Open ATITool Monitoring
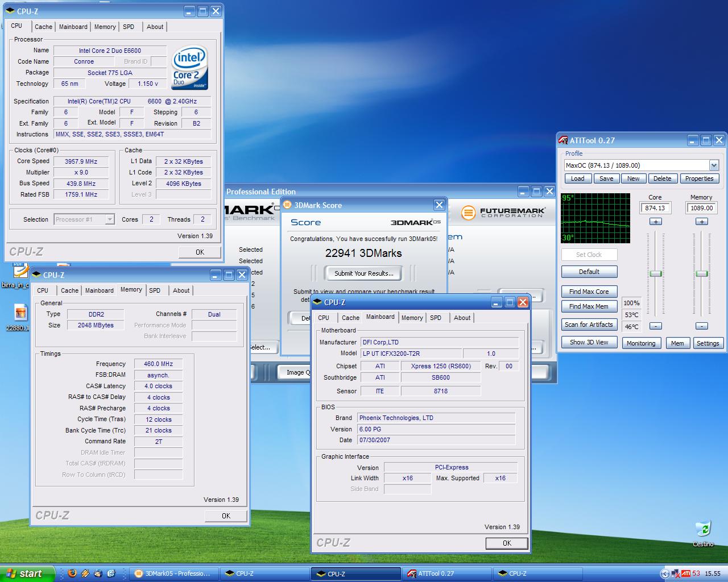Image resolution: width=728 pixels, height=582 pixels. [641, 343]
